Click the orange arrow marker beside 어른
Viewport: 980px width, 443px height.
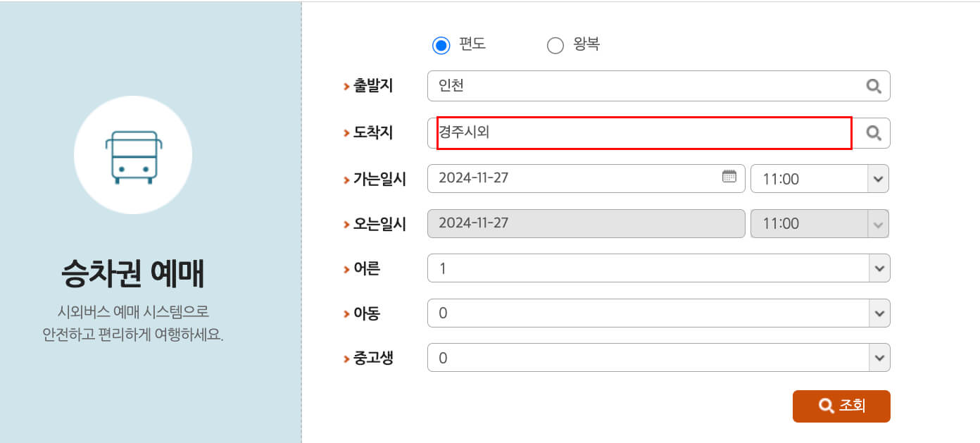pos(346,268)
